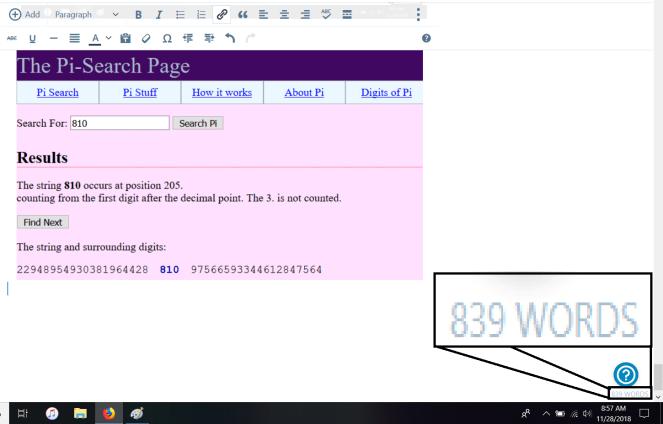
Task: Show hidden system tray icons
Action: click(x=546, y=413)
